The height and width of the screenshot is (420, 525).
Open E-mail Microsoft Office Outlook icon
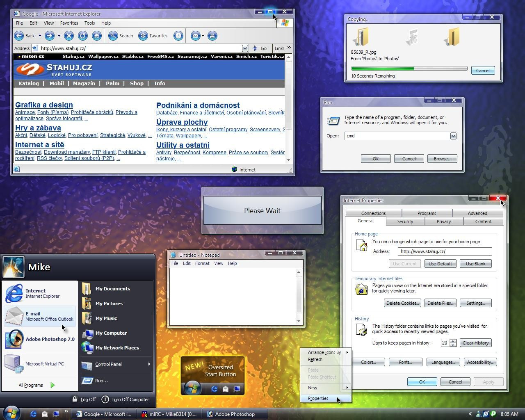(14, 316)
